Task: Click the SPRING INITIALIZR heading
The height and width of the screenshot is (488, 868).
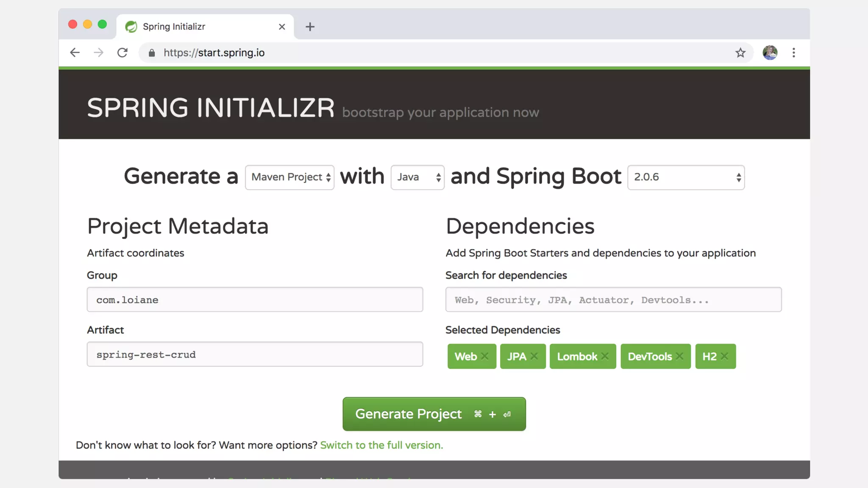Action: click(x=211, y=108)
